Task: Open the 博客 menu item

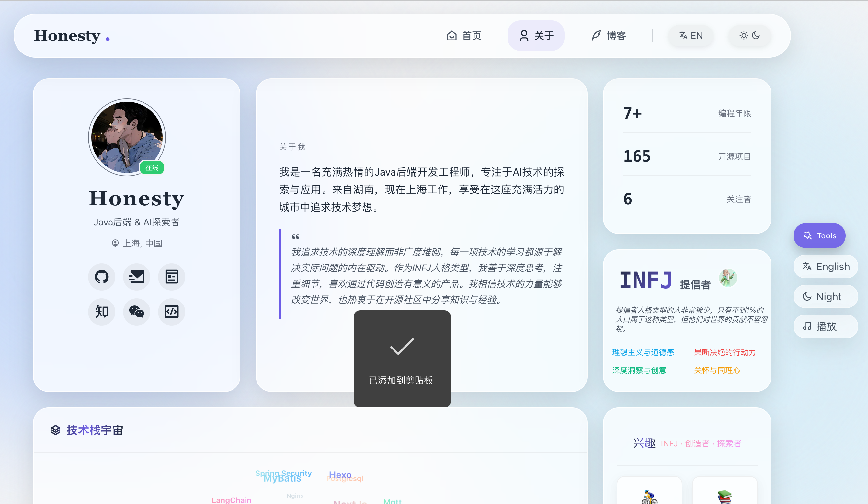Action: [x=609, y=36]
